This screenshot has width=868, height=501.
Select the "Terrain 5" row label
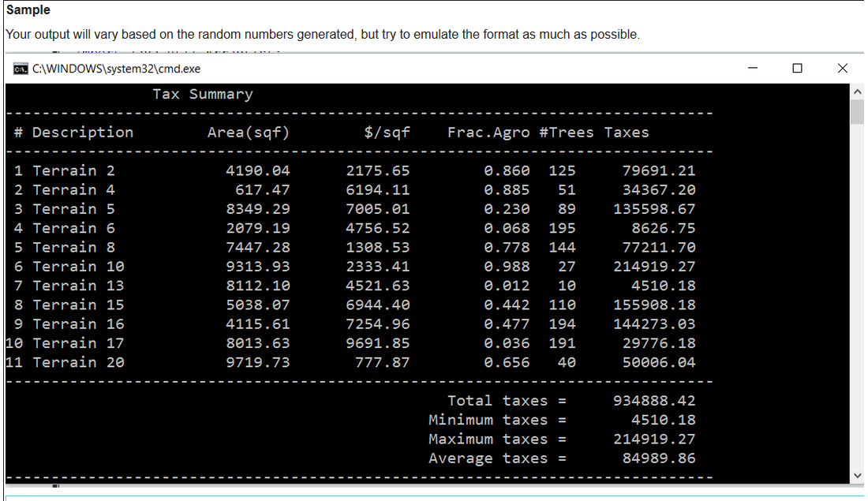73,209
